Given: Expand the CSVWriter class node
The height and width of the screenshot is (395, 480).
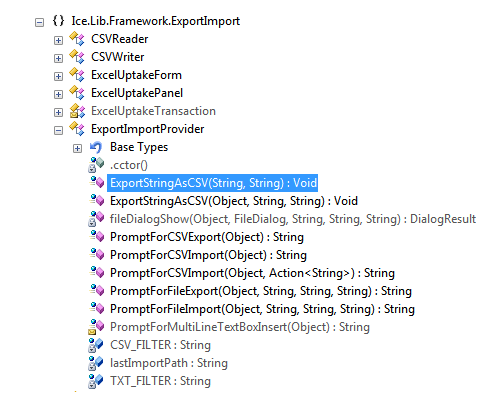Looking at the screenshot, I should click(58, 58).
